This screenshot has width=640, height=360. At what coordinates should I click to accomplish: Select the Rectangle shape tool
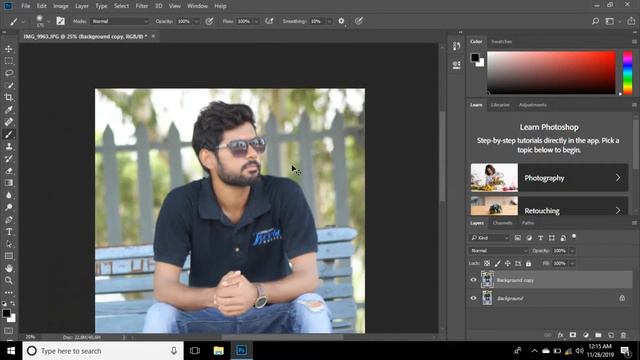(x=9, y=256)
